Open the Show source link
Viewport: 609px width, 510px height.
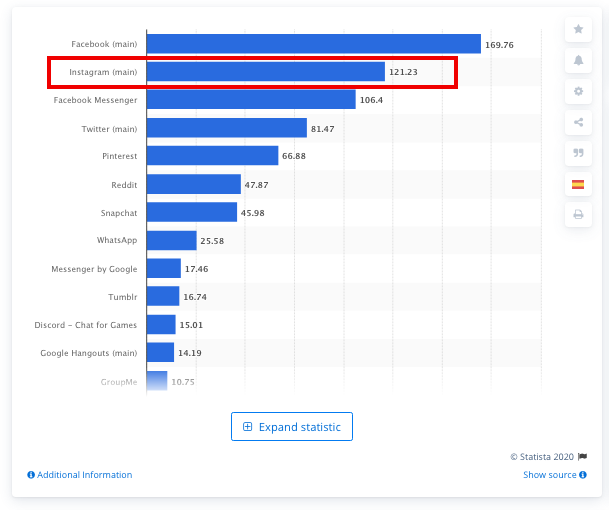pyautogui.click(x=550, y=475)
